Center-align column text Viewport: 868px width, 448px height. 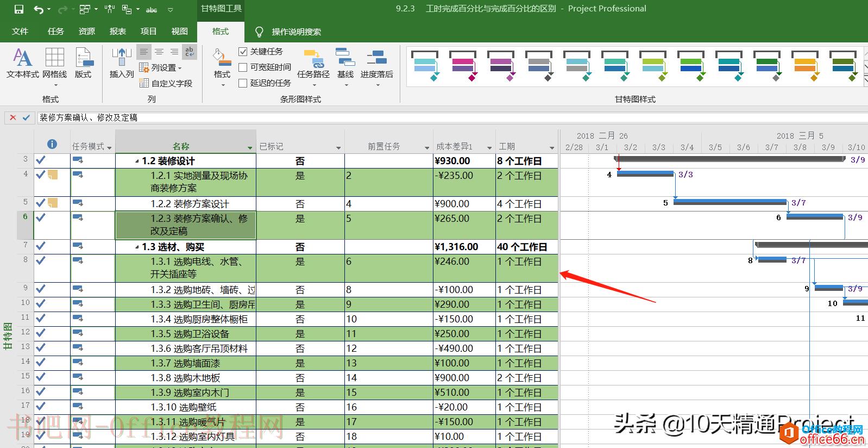[159, 52]
